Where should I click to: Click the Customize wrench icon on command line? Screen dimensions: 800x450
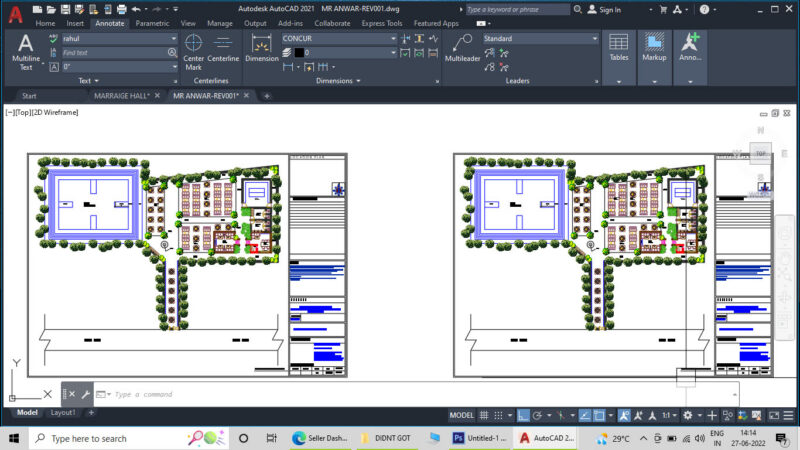pos(86,394)
